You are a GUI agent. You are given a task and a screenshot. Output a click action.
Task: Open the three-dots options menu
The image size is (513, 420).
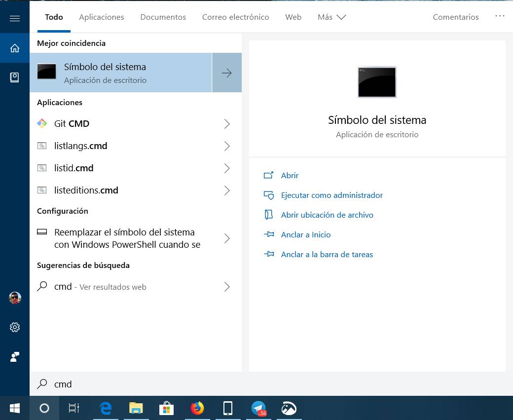pos(500,16)
